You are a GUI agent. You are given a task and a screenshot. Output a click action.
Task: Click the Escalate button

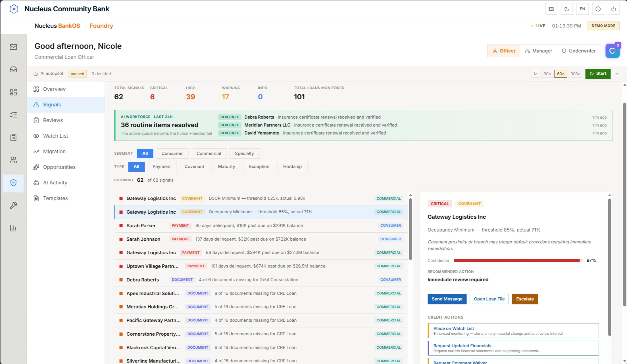point(525,299)
